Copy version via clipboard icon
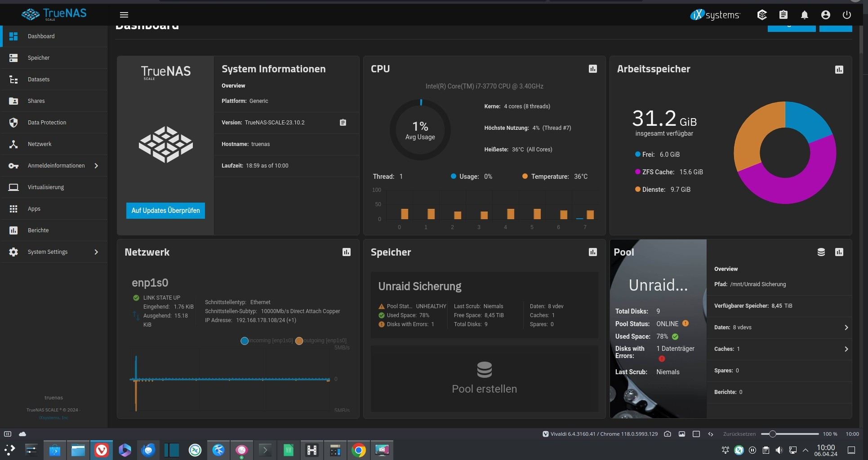This screenshot has height=460, width=868. pos(343,123)
